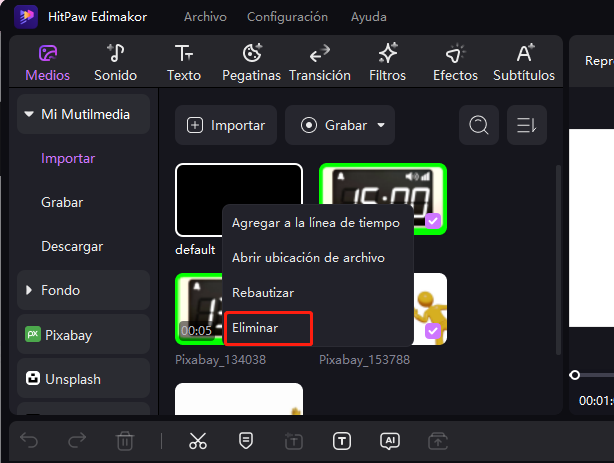
Task: Open the Archivo menu
Action: click(x=205, y=17)
